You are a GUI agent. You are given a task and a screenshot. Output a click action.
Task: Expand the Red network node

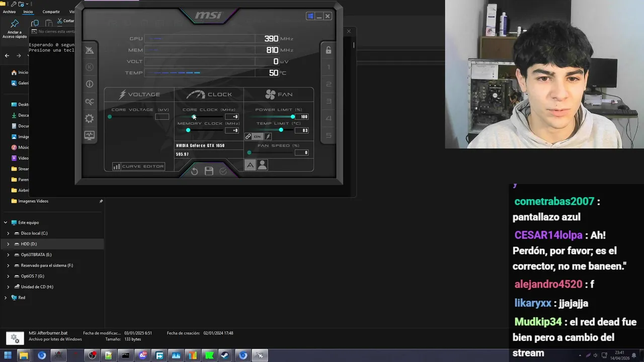coord(6,298)
